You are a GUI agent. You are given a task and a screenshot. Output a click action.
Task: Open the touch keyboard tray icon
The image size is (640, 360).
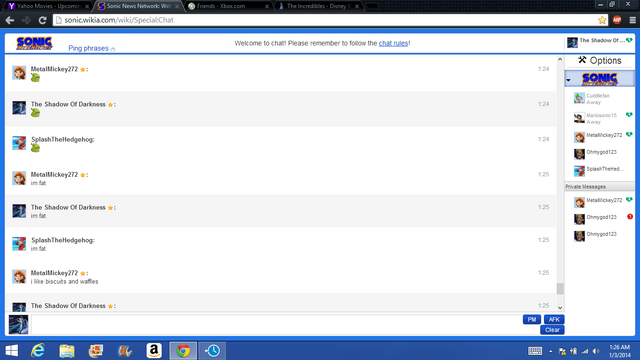pyautogui.click(x=535, y=351)
